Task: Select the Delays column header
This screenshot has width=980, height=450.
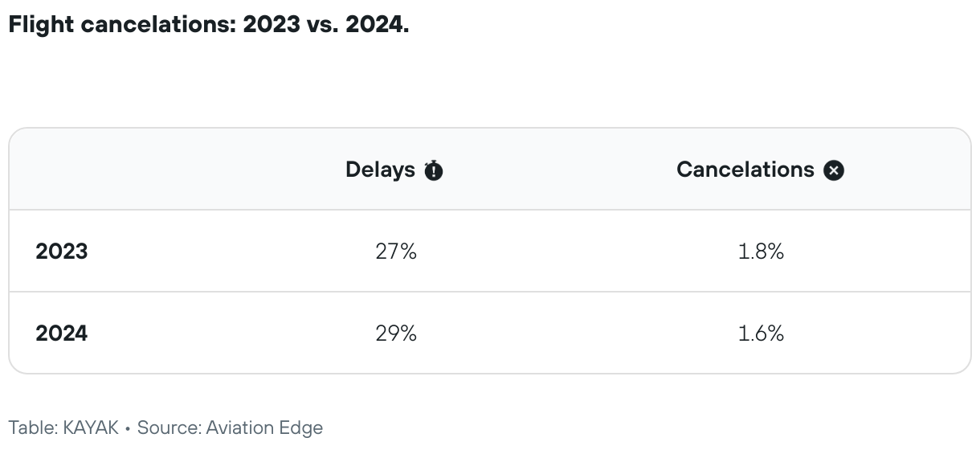Action: (394, 170)
